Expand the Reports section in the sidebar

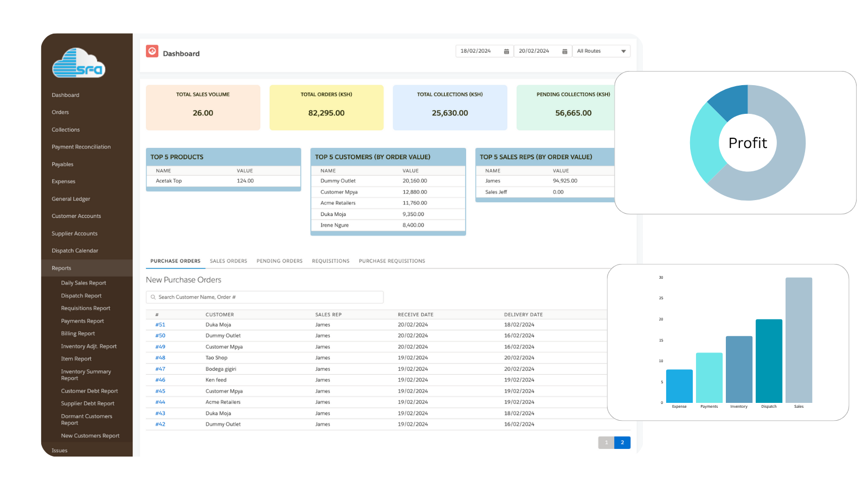pos(61,267)
